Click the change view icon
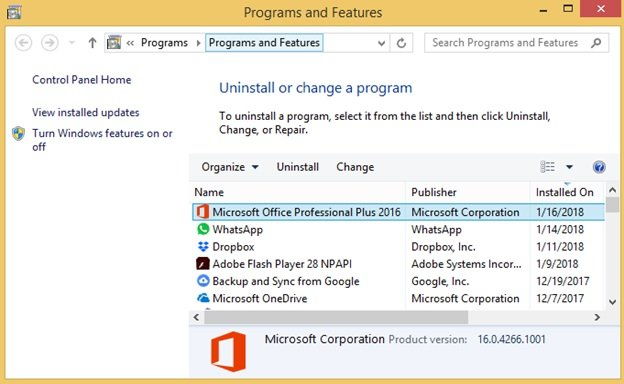624x384 pixels. click(547, 167)
